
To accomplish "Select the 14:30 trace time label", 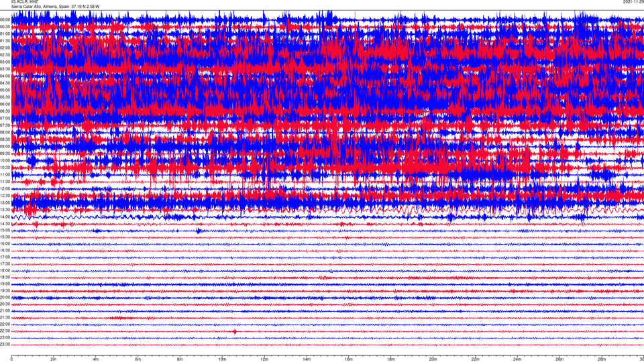I will [5, 224].
